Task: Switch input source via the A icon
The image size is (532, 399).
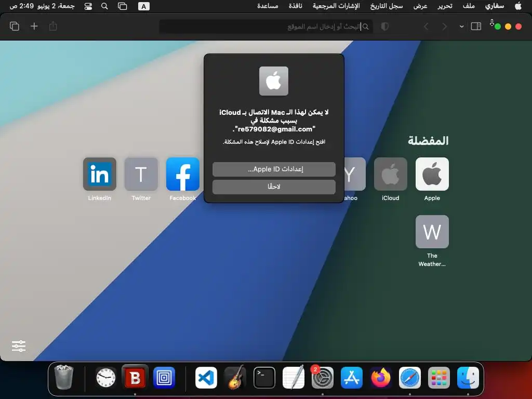Action: click(x=143, y=6)
